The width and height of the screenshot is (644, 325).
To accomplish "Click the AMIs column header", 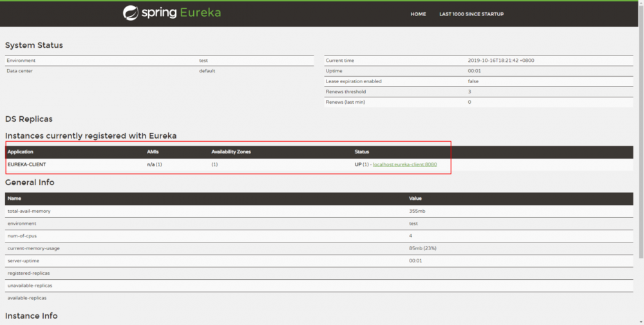I will [153, 152].
